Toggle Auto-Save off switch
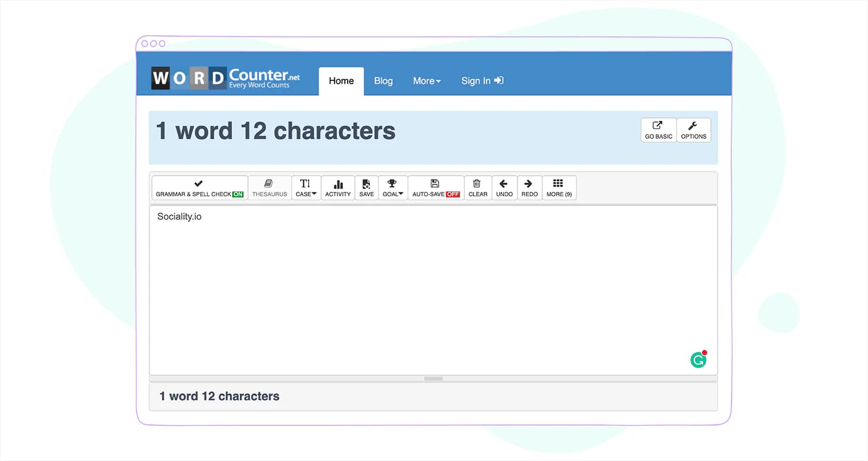 coord(436,188)
